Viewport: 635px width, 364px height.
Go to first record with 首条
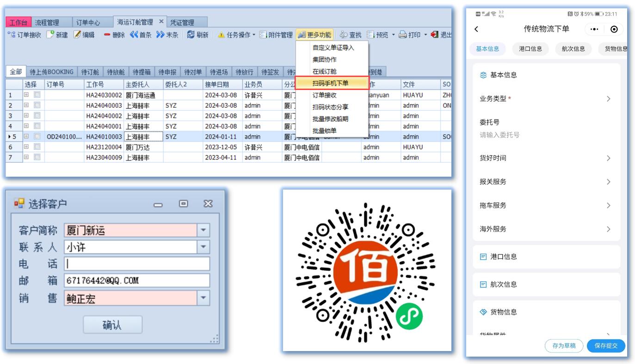(x=141, y=35)
